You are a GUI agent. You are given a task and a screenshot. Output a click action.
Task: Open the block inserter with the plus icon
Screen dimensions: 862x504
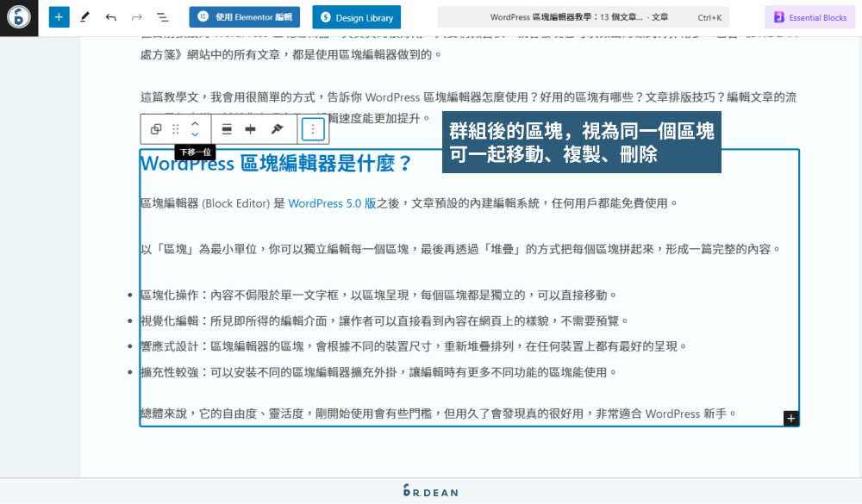pos(59,17)
